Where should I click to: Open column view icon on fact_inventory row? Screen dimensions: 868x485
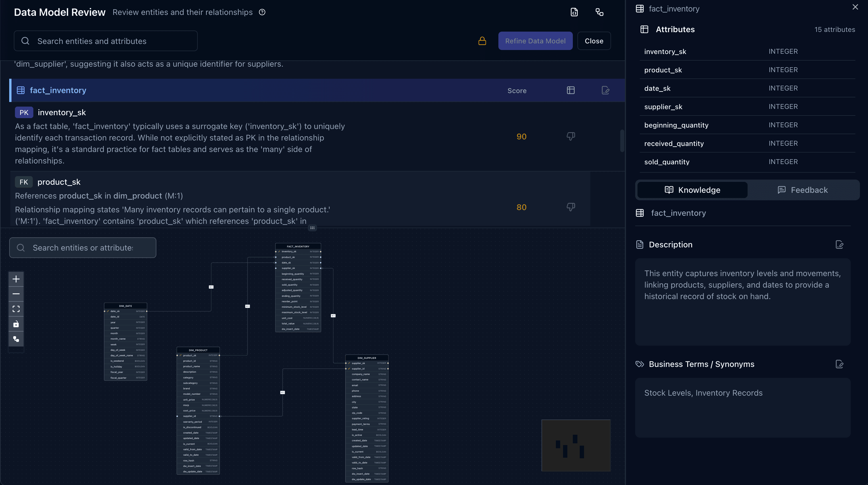[x=571, y=90]
